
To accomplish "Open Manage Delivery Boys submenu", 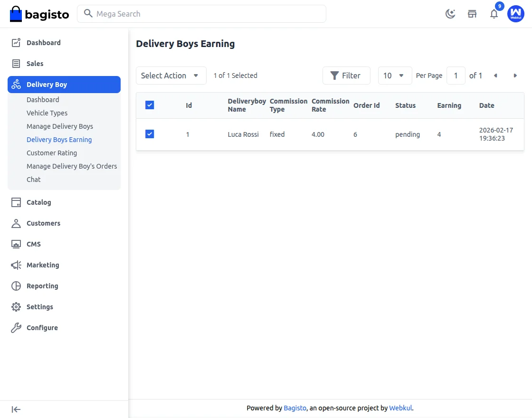I will (60, 126).
